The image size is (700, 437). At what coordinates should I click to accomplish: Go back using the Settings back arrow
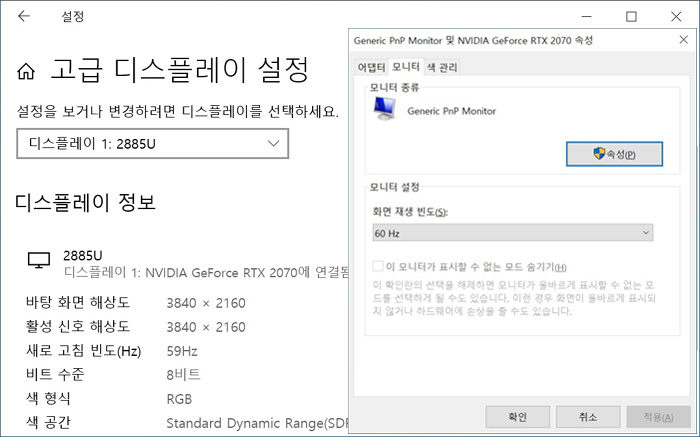pos(24,17)
